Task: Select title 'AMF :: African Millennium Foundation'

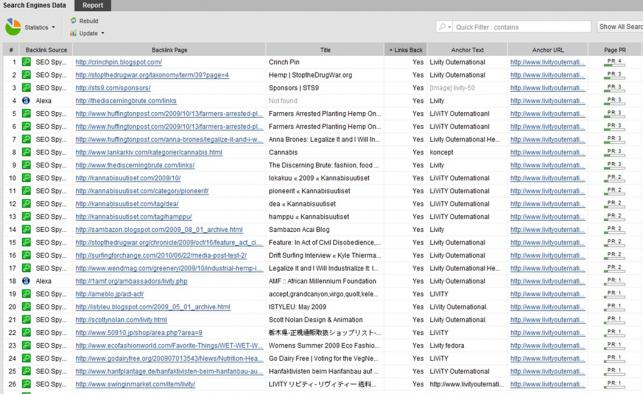Action: (322, 281)
